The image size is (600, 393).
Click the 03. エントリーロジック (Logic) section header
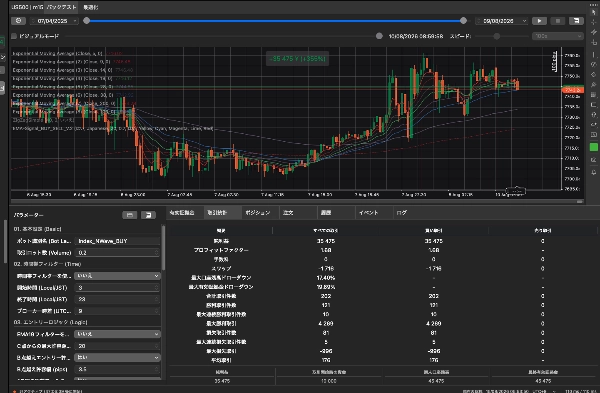(x=51, y=322)
